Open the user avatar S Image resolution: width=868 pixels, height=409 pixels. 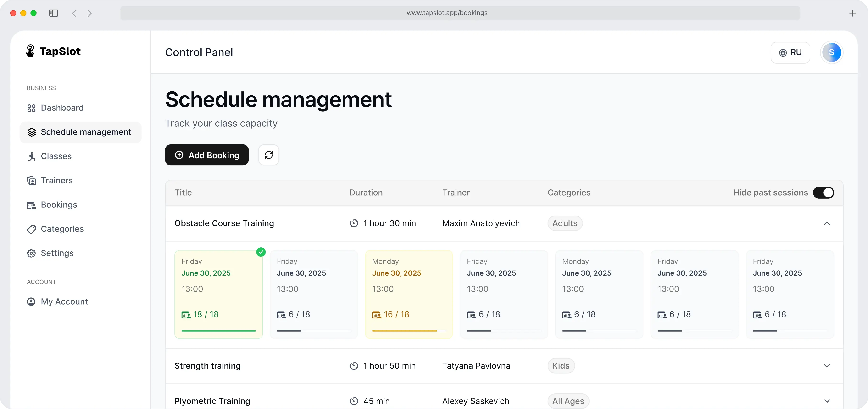click(832, 53)
